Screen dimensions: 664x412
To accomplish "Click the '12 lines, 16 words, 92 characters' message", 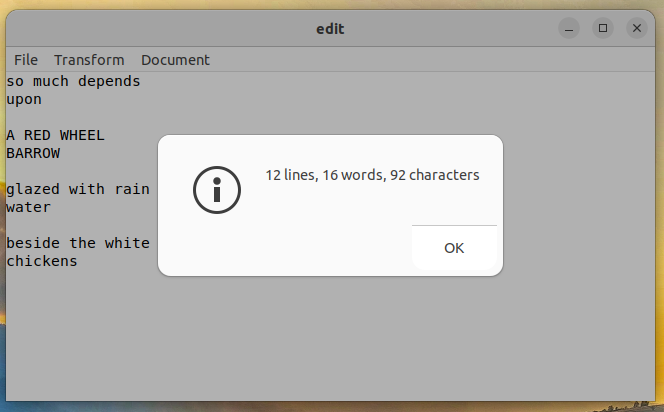I will point(372,175).
